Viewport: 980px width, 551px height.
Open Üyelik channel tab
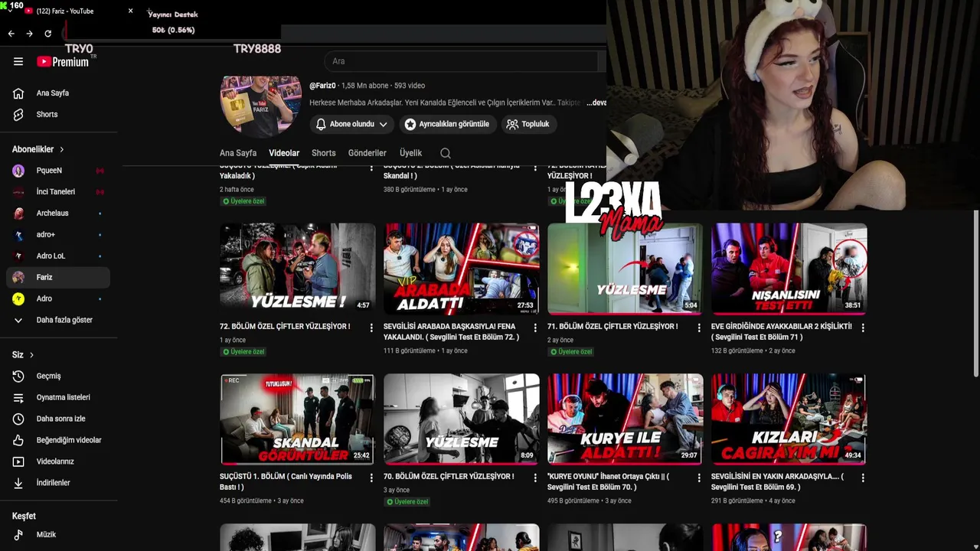[x=410, y=153]
